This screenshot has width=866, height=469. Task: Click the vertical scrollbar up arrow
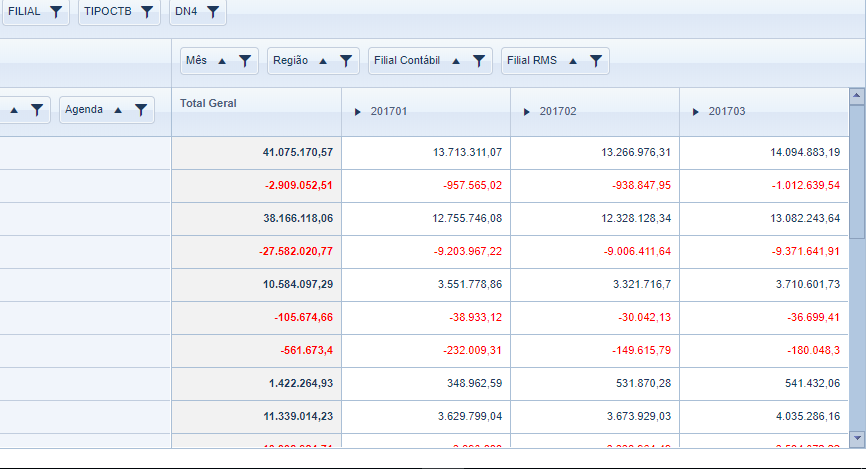point(857,96)
